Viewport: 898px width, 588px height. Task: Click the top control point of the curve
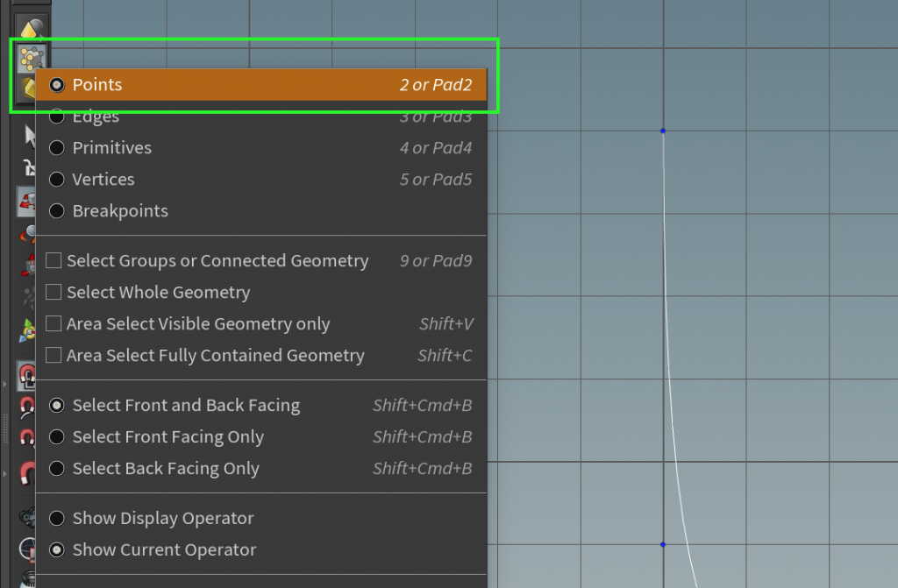coord(663,130)
